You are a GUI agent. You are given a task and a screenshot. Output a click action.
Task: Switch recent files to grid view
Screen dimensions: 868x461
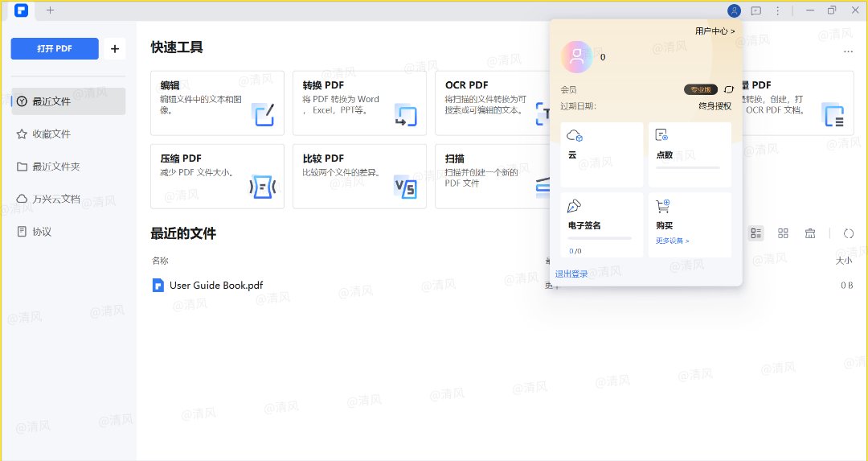point(783,233)
